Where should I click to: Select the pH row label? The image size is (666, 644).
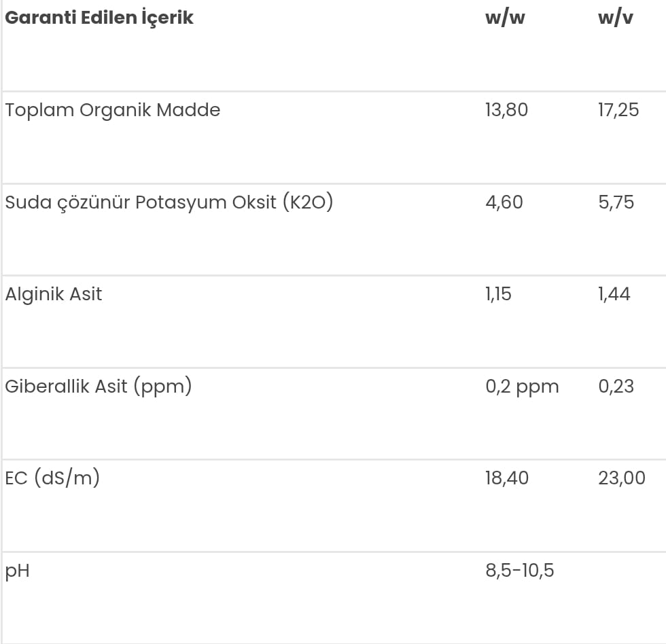click(18, 571)
